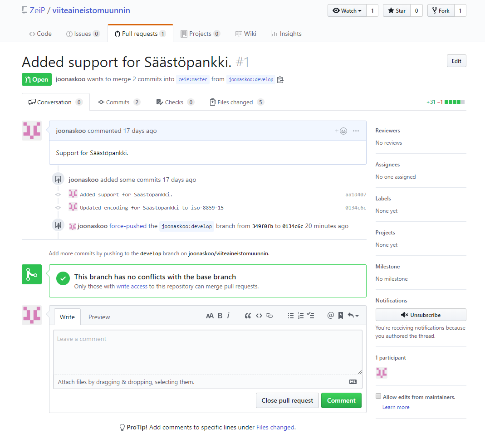Screen dimensions: 485x448
Task: Click the bold text formatting icon
Action: 220,316
